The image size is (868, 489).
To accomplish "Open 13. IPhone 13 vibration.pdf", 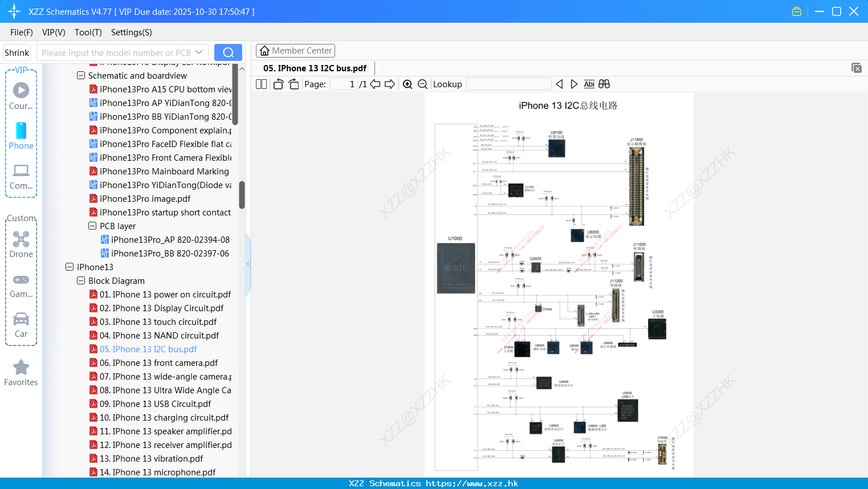I will 146,458.
